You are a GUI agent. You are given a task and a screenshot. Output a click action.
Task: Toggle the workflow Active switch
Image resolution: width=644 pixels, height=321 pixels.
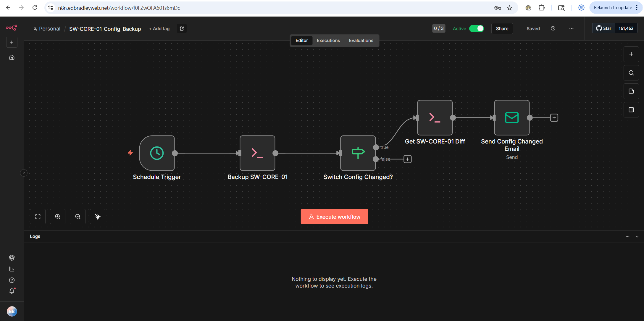[476, 28]
